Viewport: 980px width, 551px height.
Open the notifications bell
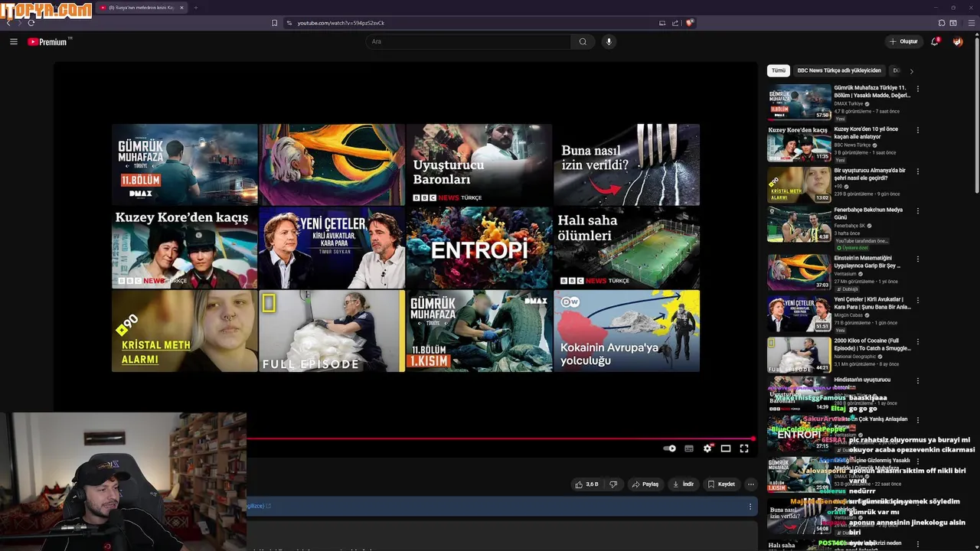[935, 41]
